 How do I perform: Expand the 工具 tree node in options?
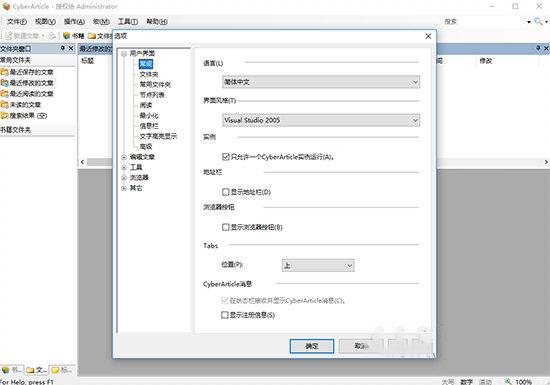click(x=124, y=168)
